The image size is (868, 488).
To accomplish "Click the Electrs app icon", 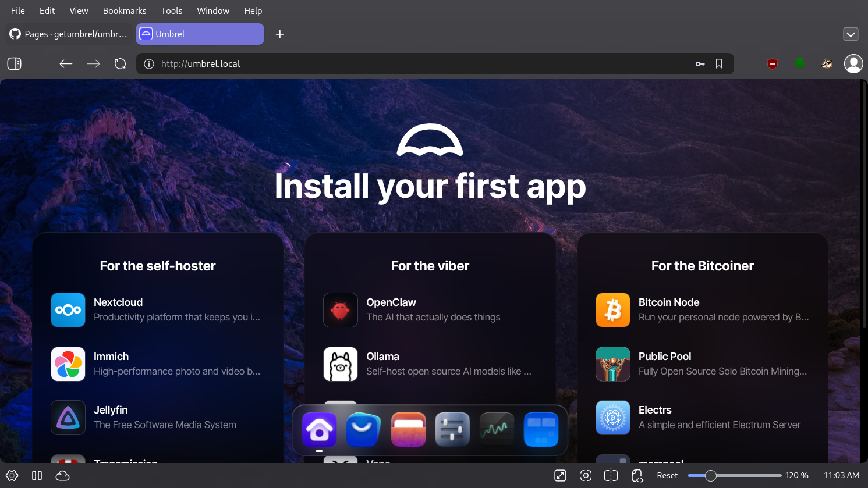I will [613, 418].
